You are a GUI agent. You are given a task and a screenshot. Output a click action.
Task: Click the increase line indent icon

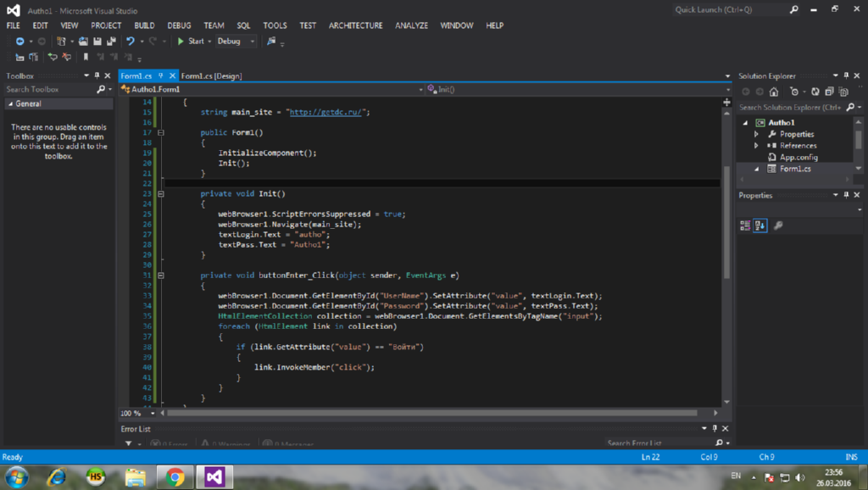click(x=34, y=57)
